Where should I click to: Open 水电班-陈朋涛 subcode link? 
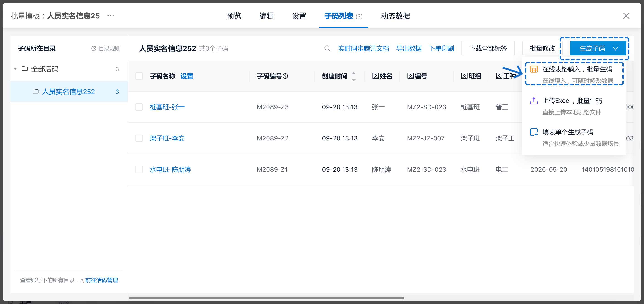coord(170,169)
